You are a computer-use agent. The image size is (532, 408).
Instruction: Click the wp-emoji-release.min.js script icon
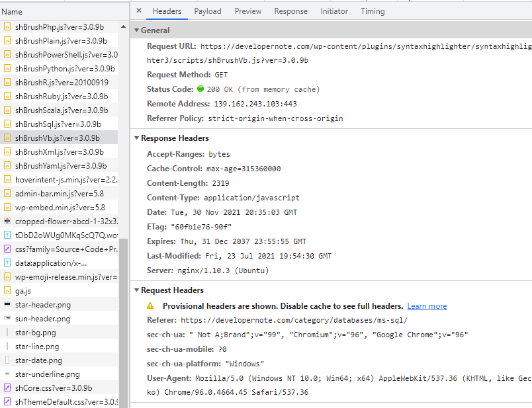(7, 277)
